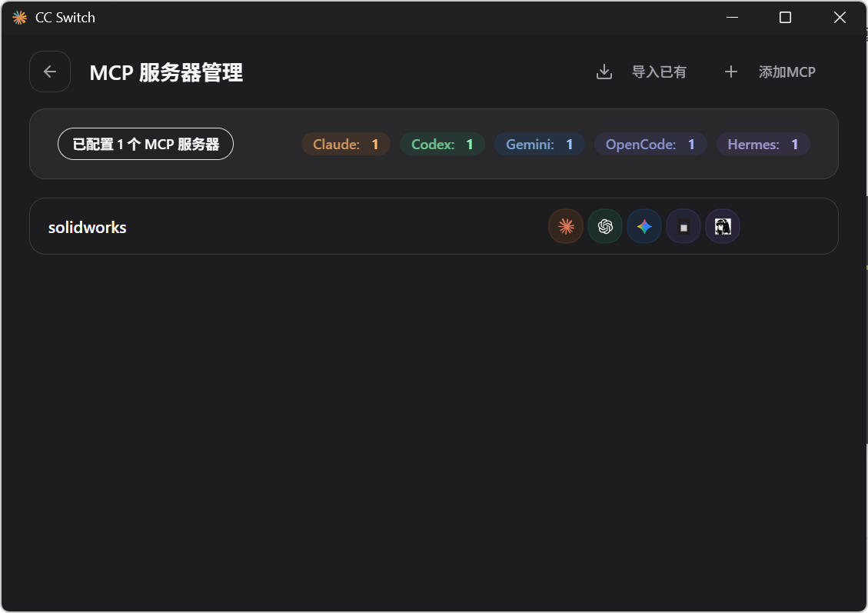The width and height of the screenshot is (868, 613).
Task: Maximize the CC Switch window
Action: point(785,18)
